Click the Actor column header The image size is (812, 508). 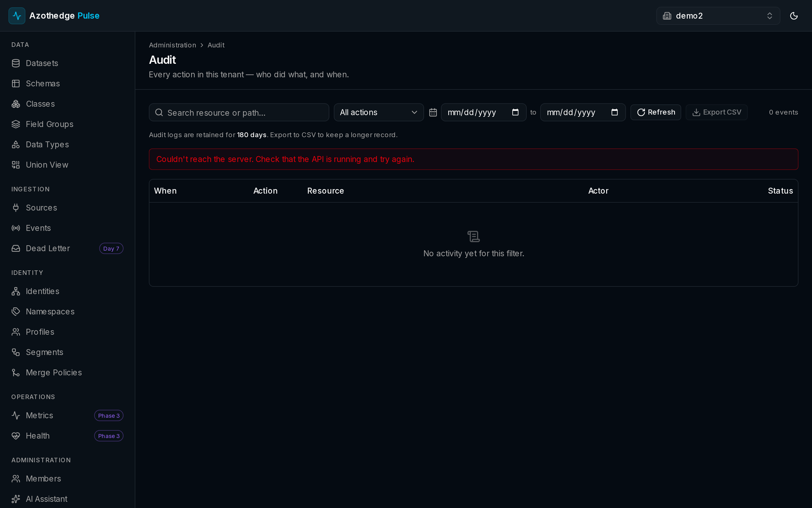tap(598, 191)
